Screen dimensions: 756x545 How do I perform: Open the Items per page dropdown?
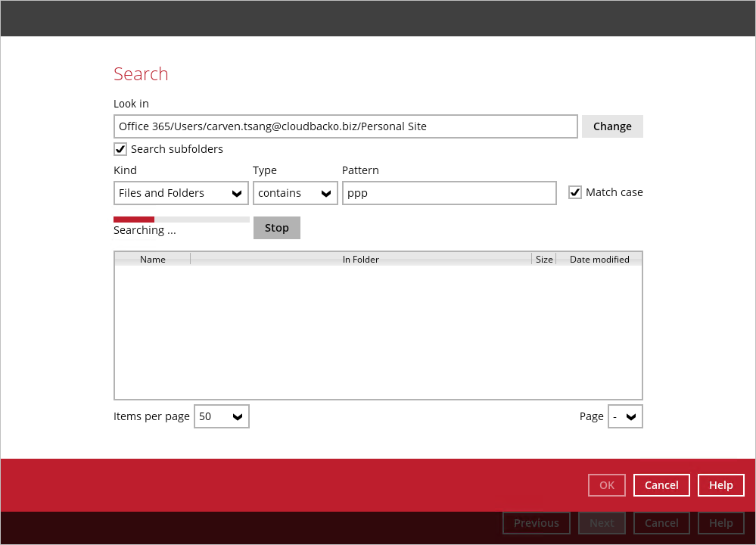pyautogui.click(x=222, y=416)
